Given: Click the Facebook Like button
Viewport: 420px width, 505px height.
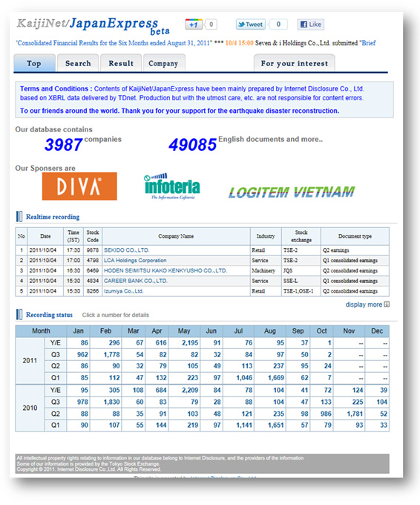Looking at the screenshot, I should click(311, 25).
